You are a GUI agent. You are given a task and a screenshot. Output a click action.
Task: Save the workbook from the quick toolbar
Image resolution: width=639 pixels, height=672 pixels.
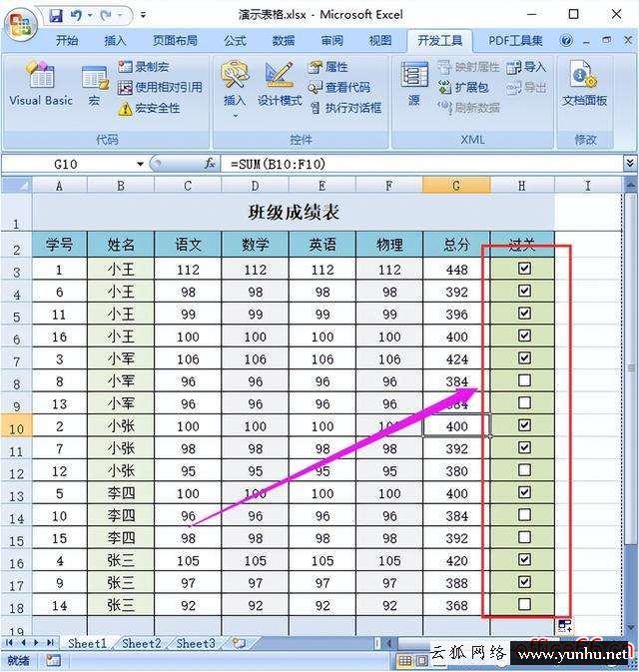pyautogui.click(x=56, y=15)
